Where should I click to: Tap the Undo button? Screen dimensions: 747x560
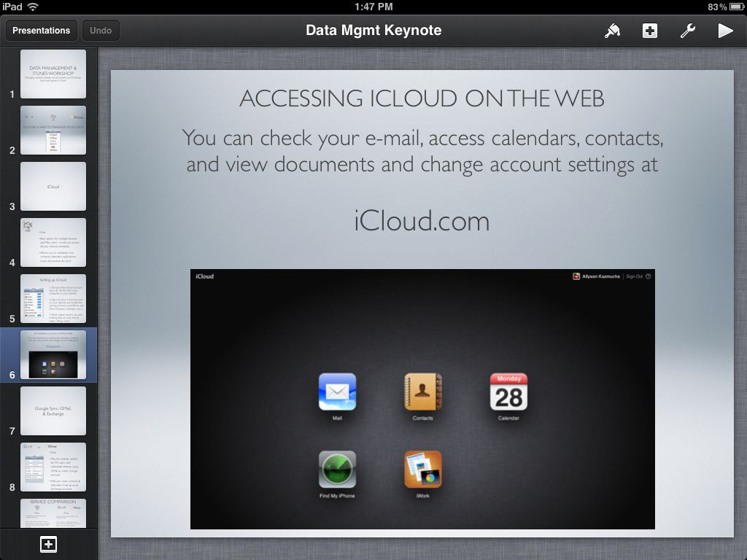[x=101, y=30]
